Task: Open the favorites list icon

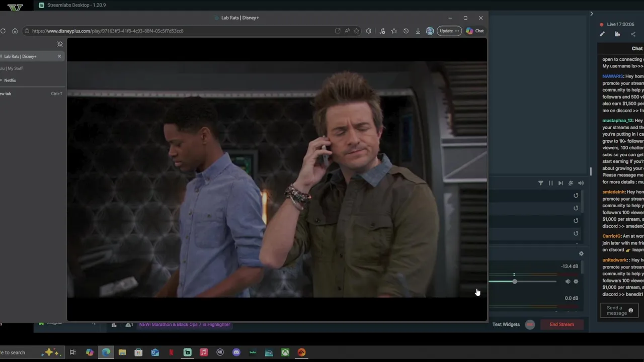Action: tap(394, 31)
